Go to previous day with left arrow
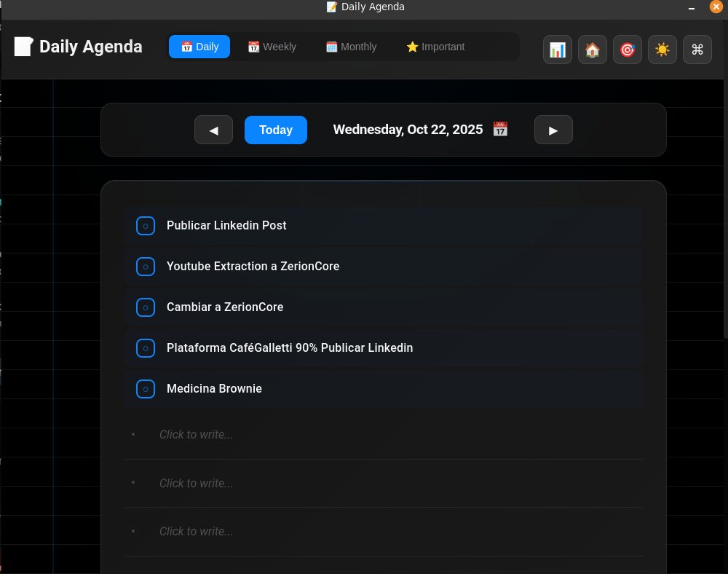Image resolution: width=728 pixels, height=574 pixels. point(213,130)
